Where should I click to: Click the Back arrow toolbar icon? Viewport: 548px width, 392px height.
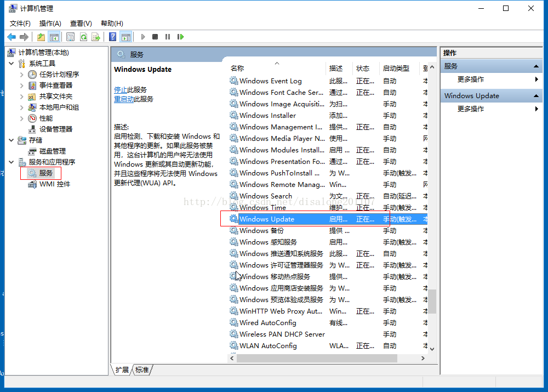(x=12, y=37)
